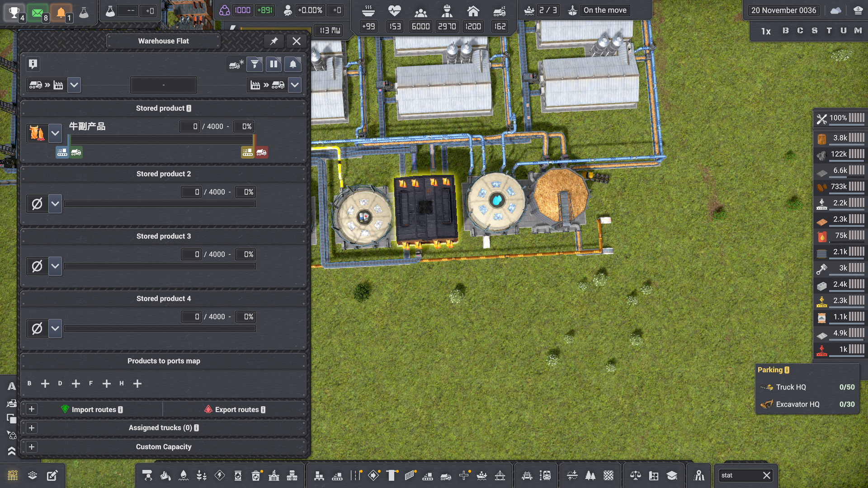868x488 pixels.
Task: Open the B menu in top right
Action: [786, 31]
